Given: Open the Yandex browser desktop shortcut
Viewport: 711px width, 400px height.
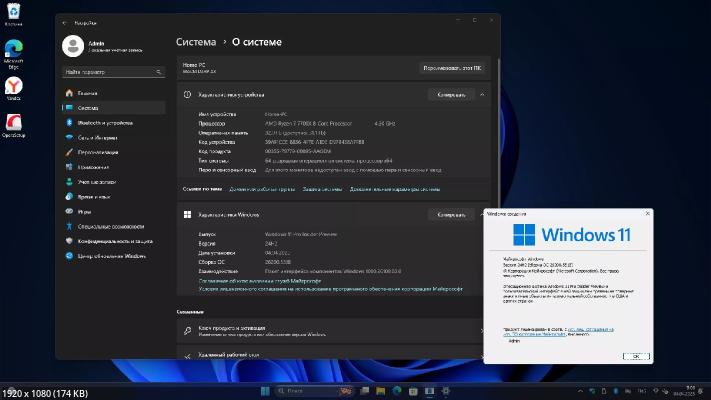Looking at the screenshot, I should (14, 88).
